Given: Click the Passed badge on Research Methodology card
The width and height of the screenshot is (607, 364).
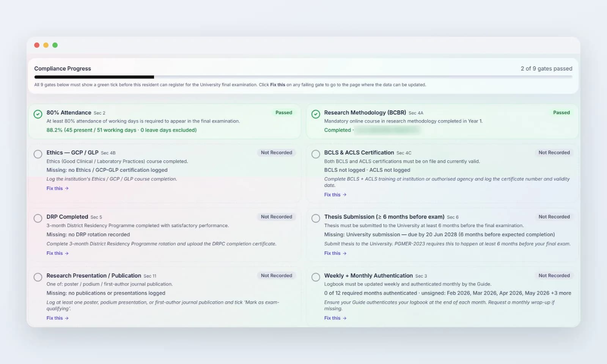Looking at the screenshot, I should [x=561, y=113].
